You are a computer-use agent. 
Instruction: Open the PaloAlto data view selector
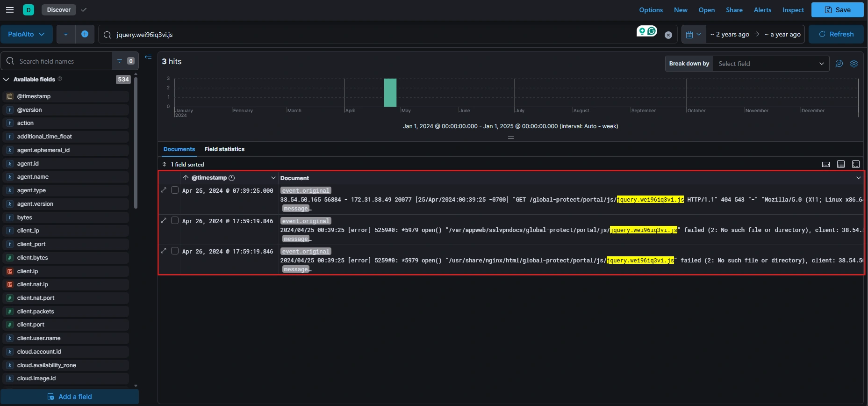pyautogui.click(x=26, y=34)
